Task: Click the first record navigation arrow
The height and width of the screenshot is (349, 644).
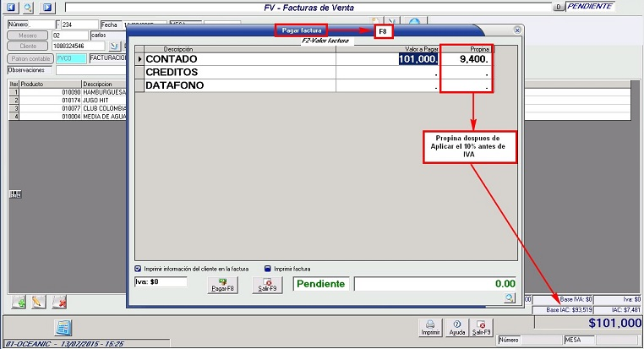Action: tap(11, 7)
